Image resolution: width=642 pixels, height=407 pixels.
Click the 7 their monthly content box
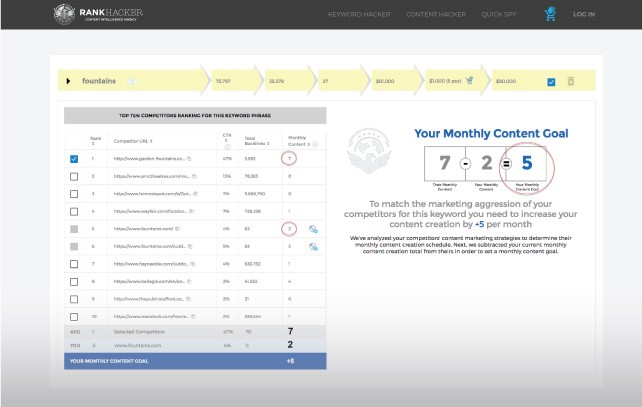point(445,163)
